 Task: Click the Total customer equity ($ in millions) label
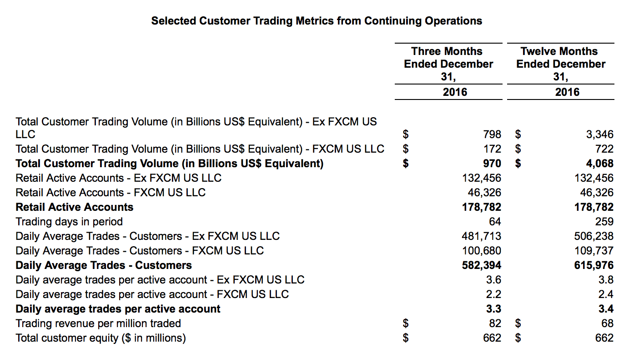[x=101, y=338]
